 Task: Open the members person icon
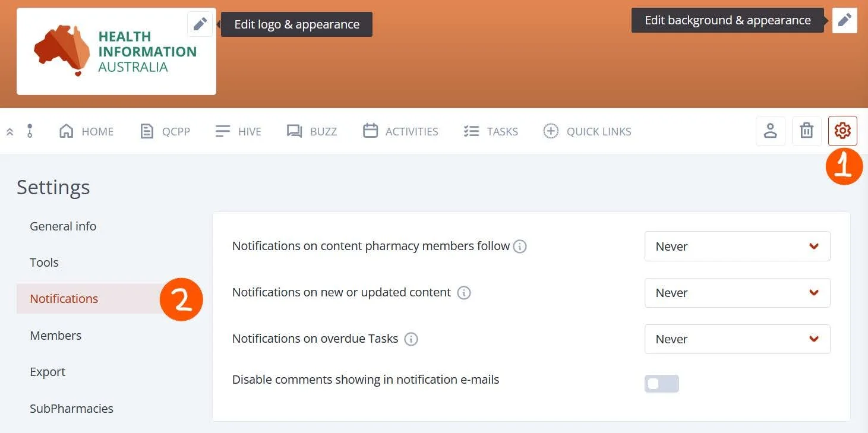pos(770,131)
